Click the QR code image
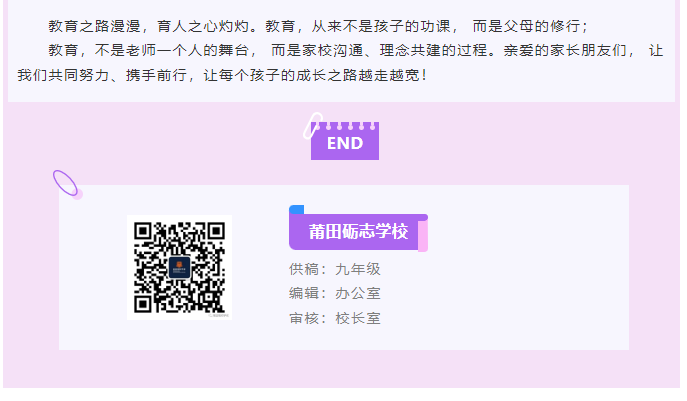Image resolution: width=687 pixels, height=401 pixels. coord(179,267)
